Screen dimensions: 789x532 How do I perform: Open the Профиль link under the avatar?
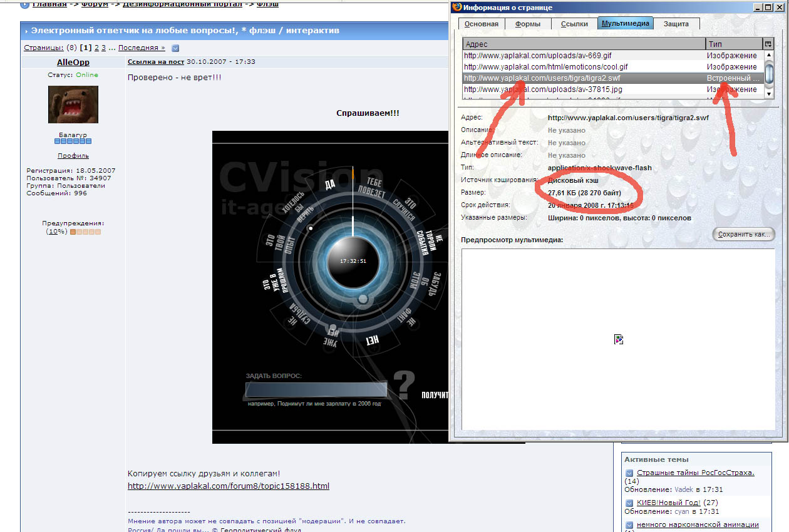coord(73,156)
